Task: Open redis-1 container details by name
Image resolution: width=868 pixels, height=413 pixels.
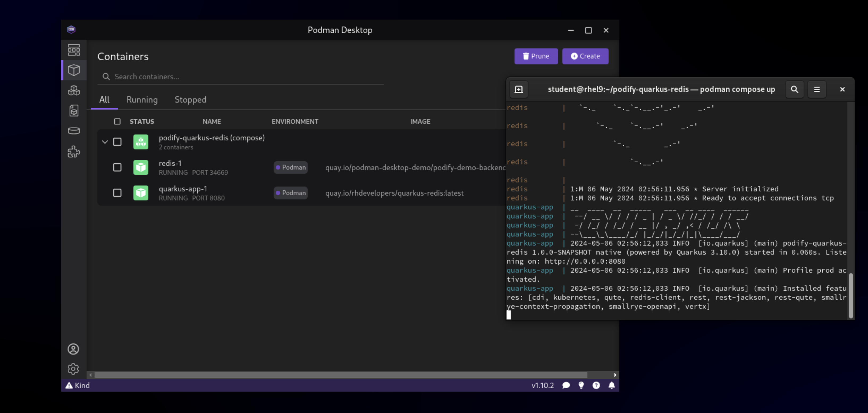Action: click(170, 163)
